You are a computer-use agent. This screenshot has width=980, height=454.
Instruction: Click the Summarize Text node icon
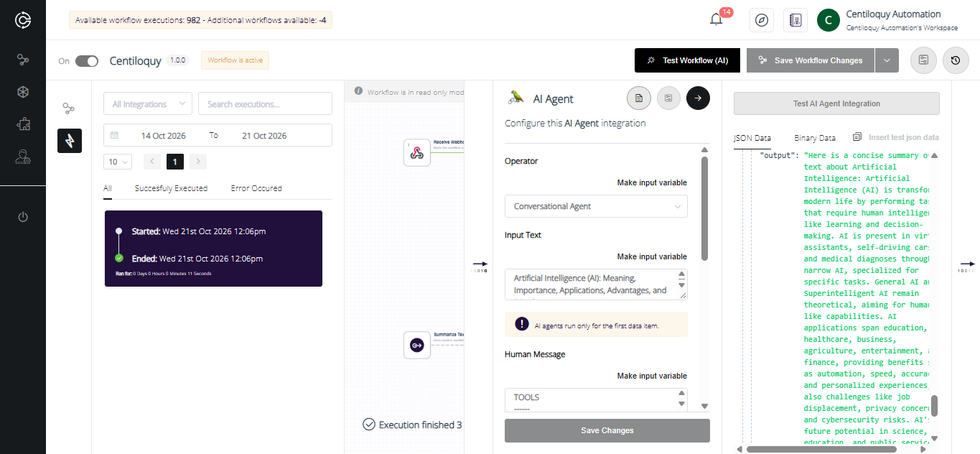pos(416,346)
